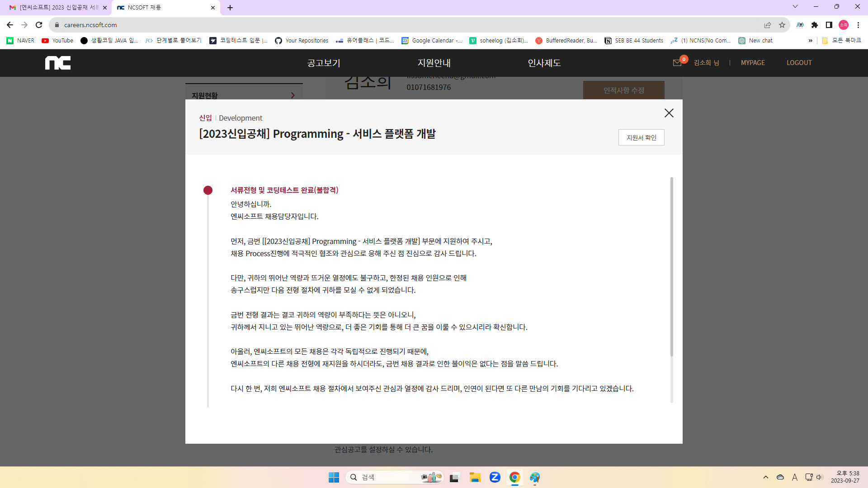Click the popup's vertical scrollbar
Image resolution: width=868 pixels, height=488 pixels.
[671, 267]
